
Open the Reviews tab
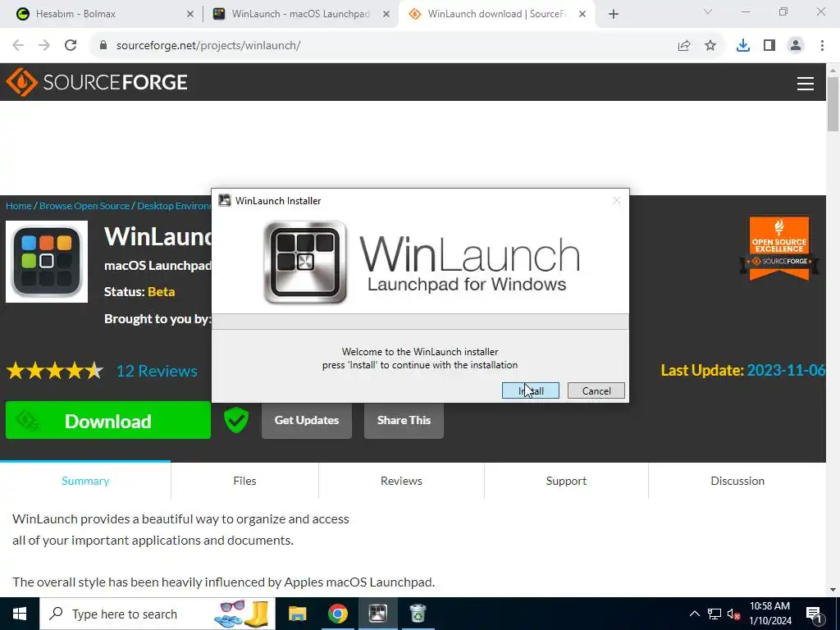click(401, 481)
